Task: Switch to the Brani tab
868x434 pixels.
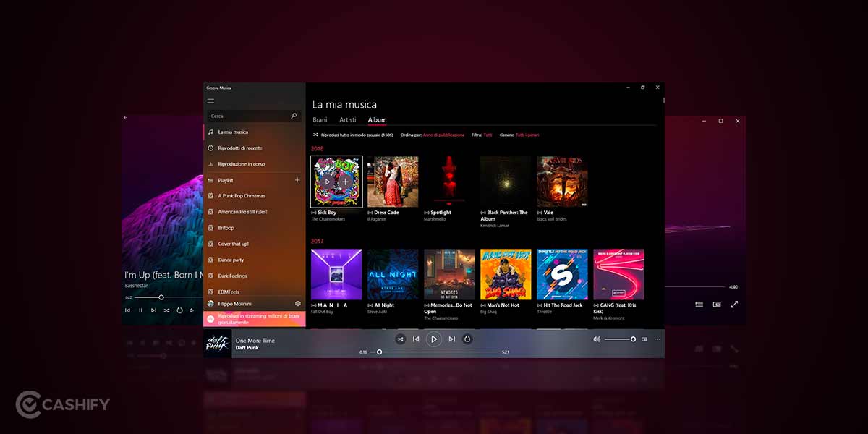Action: tap(320, 119)
